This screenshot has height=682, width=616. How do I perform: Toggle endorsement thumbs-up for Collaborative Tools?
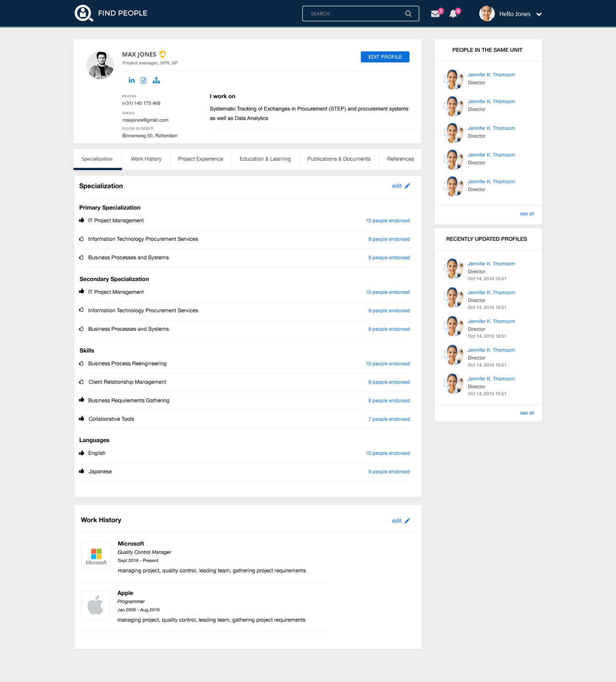coord(82,419)
